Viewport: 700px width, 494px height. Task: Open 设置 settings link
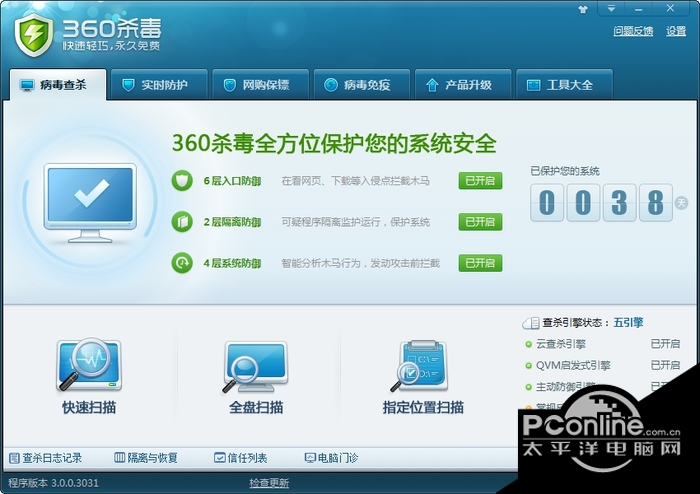pos(676,31)
